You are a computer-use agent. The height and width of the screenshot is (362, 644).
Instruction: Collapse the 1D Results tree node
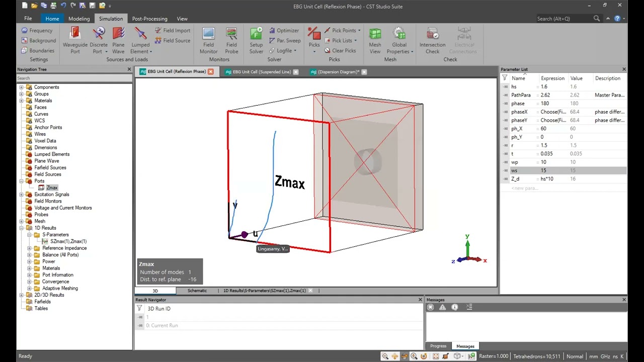coord(21,228)
